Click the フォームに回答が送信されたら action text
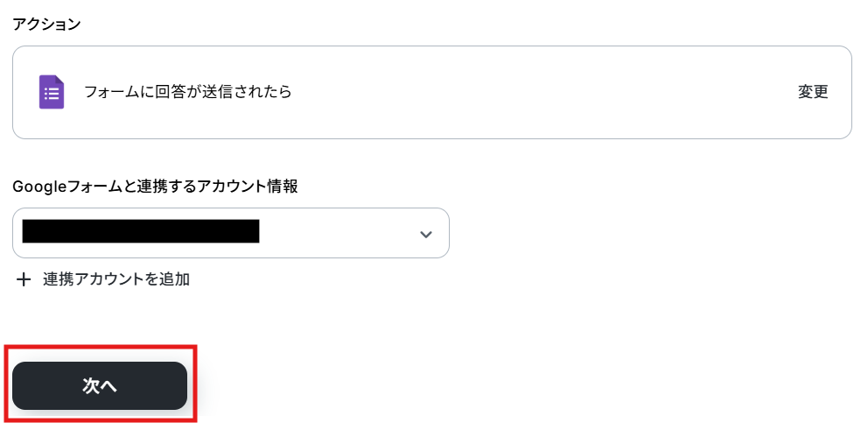This screenshot has height=423, width=868. pyautogui.click(x=187, y=92)
